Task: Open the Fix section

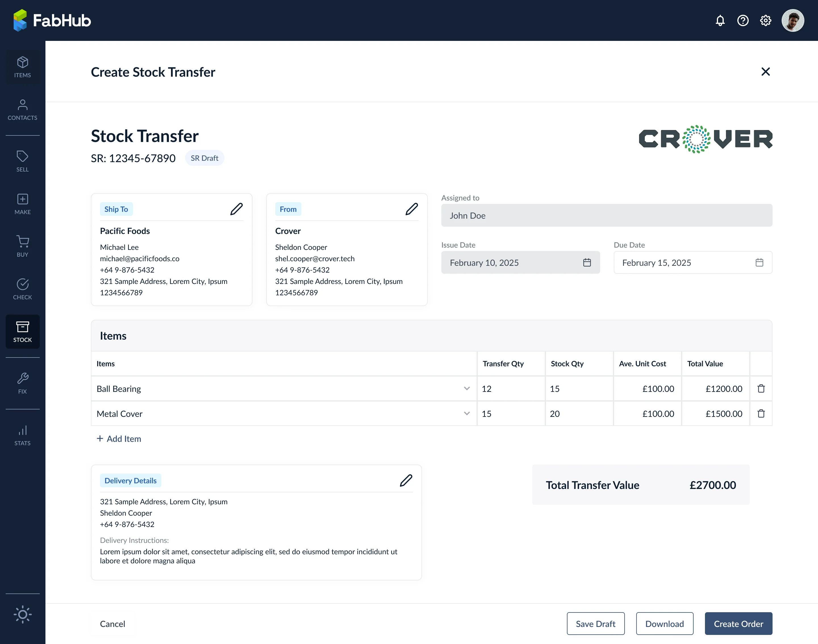Action: (23, 383)
